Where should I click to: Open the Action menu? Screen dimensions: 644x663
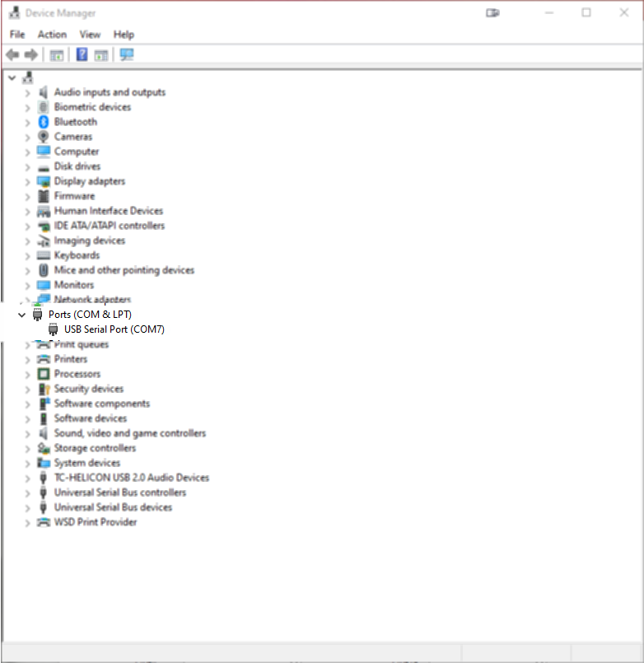click(x=52, y=35)
